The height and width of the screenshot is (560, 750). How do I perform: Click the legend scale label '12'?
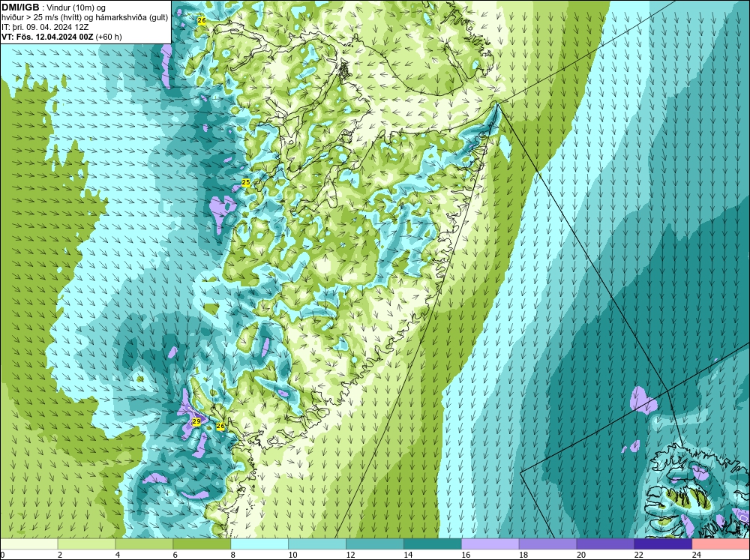click(x=350, y=556)
